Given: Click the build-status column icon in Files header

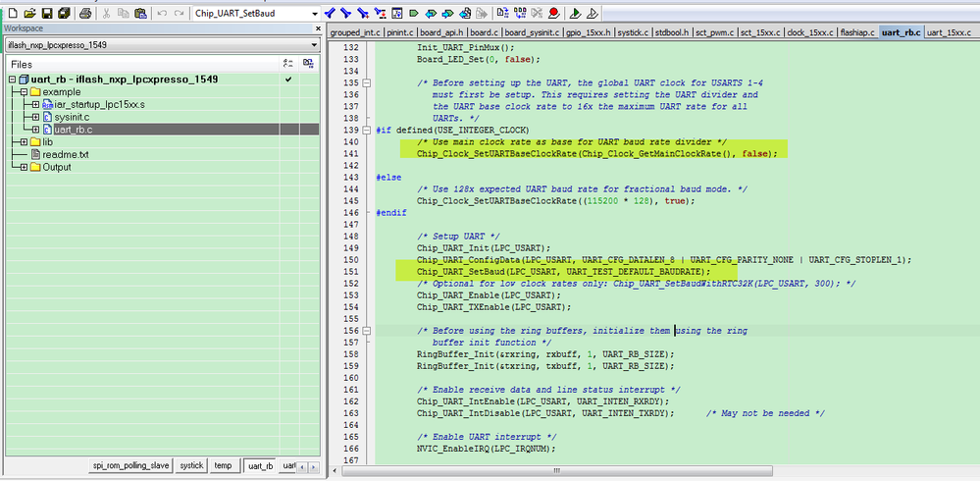Looking at the screenshot, I should (287, 64).
